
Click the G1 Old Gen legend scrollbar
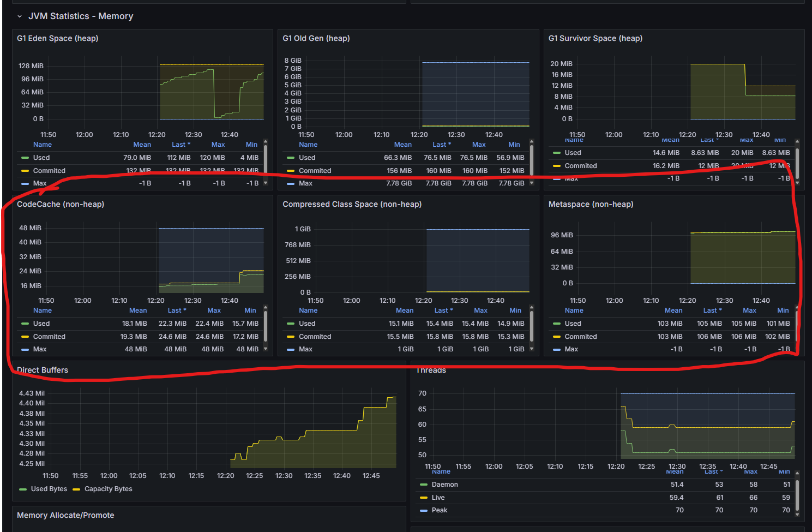tap(532, 159)
